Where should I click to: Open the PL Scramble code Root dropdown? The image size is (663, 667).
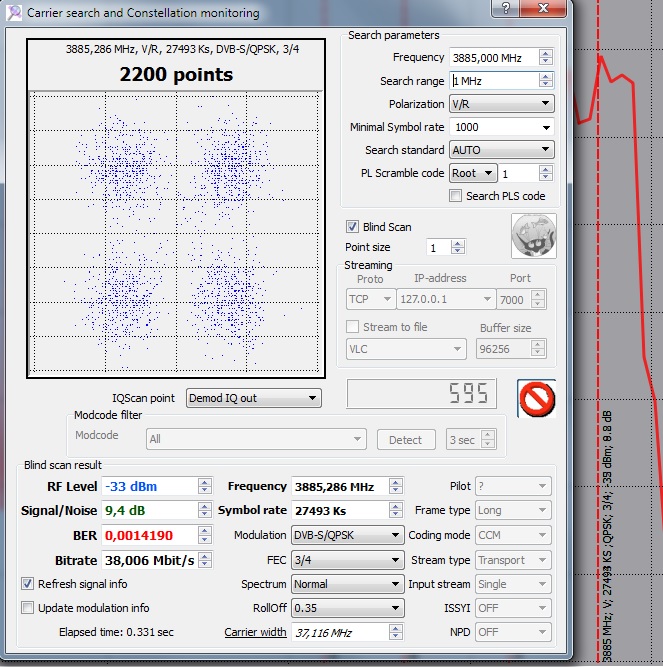pos(473,173)
